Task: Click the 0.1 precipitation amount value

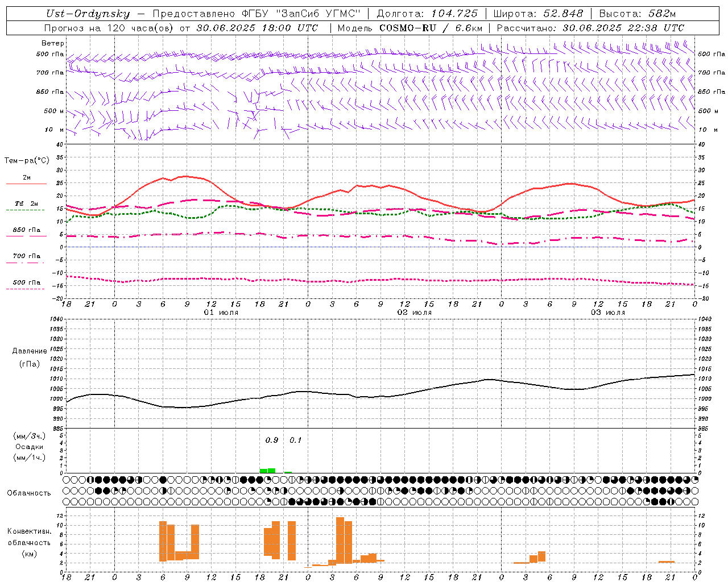Action: click(x=296, y=440)
